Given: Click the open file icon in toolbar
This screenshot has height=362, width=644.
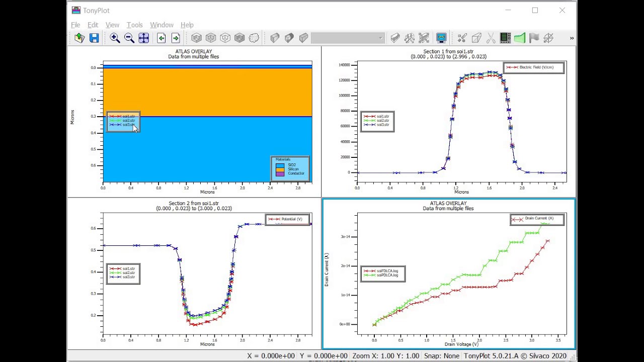Looking at the screenshot, I should click(x=79, y=38).
